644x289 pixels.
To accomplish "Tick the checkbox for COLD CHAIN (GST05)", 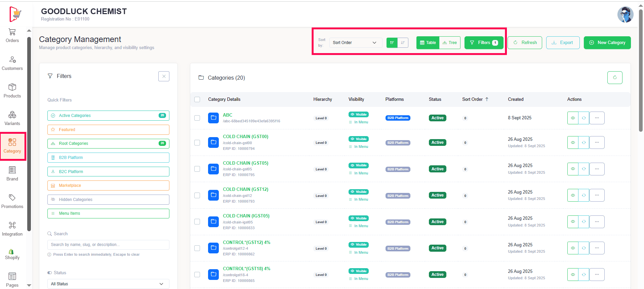I will click(197, 169).
